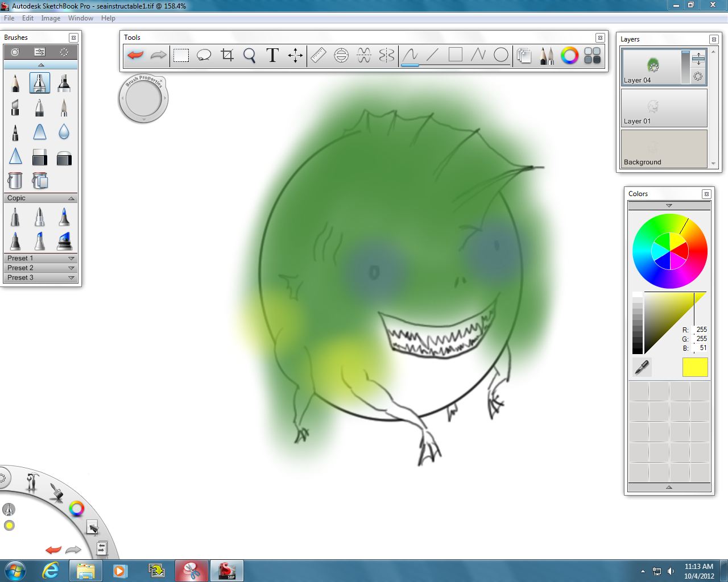Viewport: 728px width, 582px height.
Task: Choose the Lasso selection tool
Action: [x=204, y=55]
